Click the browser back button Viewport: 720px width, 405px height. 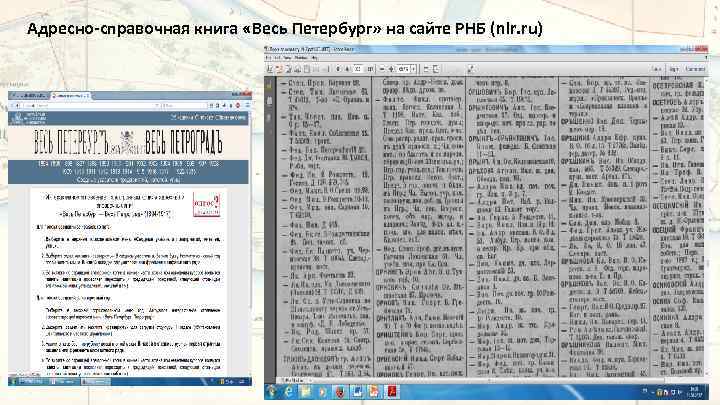17,106
